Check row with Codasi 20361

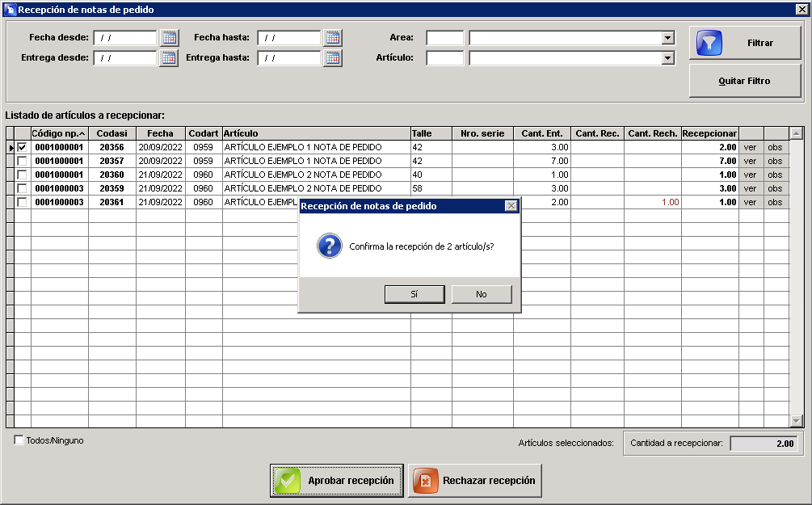[x=23, y=202]
